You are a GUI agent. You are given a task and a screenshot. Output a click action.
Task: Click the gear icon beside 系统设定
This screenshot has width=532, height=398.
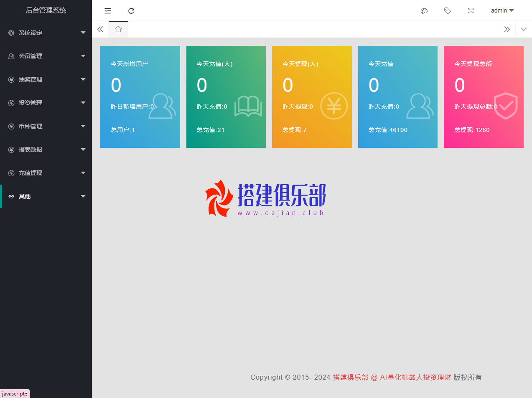[11, 33]
